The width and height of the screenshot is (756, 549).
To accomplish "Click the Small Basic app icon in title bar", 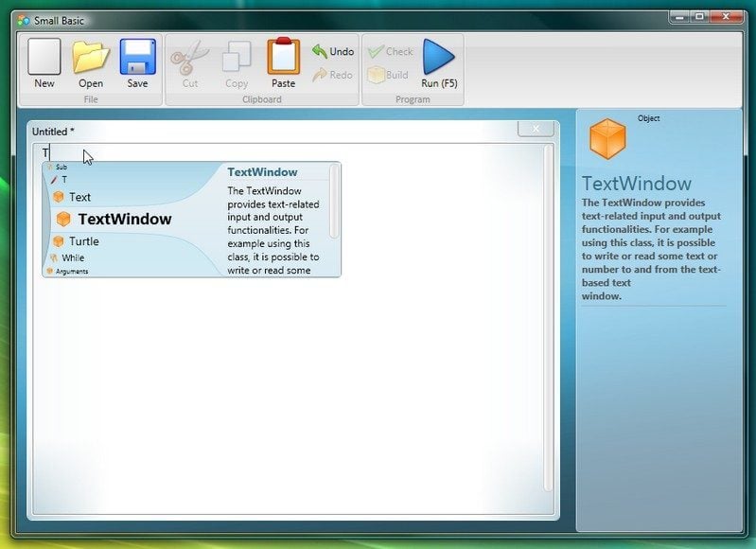I will tap(23, 20).
